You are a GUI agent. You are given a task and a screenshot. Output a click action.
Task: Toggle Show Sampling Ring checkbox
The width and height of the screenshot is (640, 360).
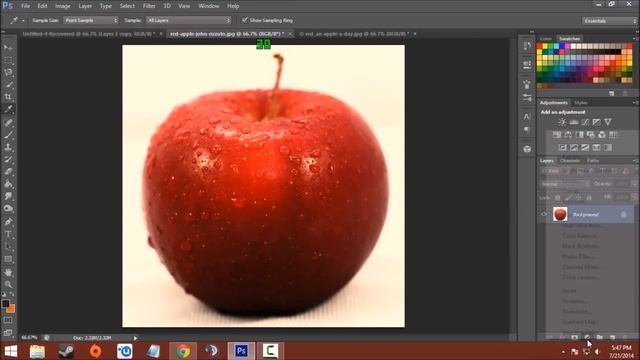click(x=244, y=20)
